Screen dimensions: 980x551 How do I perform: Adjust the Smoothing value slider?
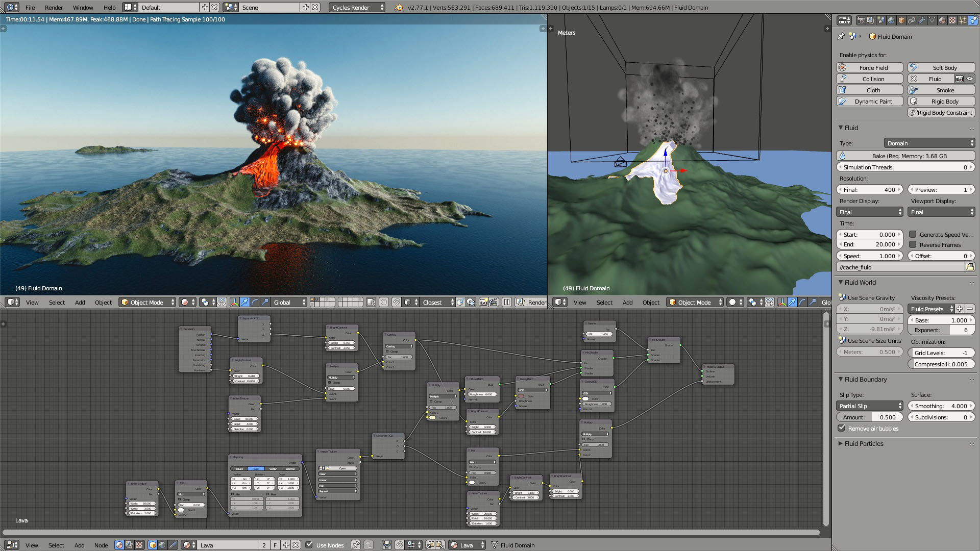coord(941,406)
